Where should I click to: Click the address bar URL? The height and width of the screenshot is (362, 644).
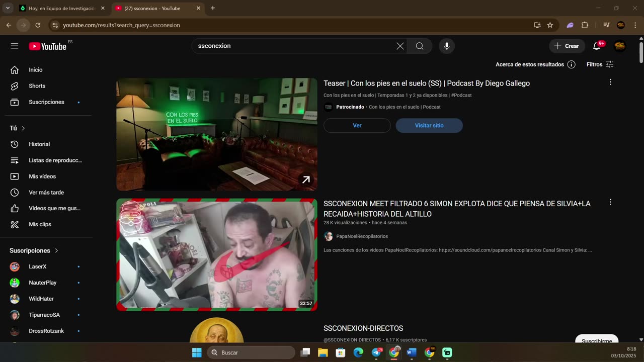click(x=121, y=25)
